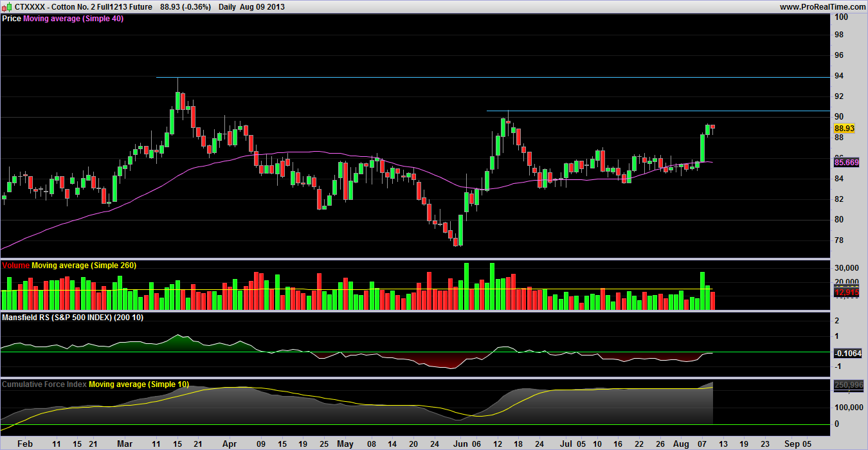This screenshot has height=450, width=868.
Task: Click the Sep 05 label on the date axis
Action: pyautogui.click(x=797, y=444)
